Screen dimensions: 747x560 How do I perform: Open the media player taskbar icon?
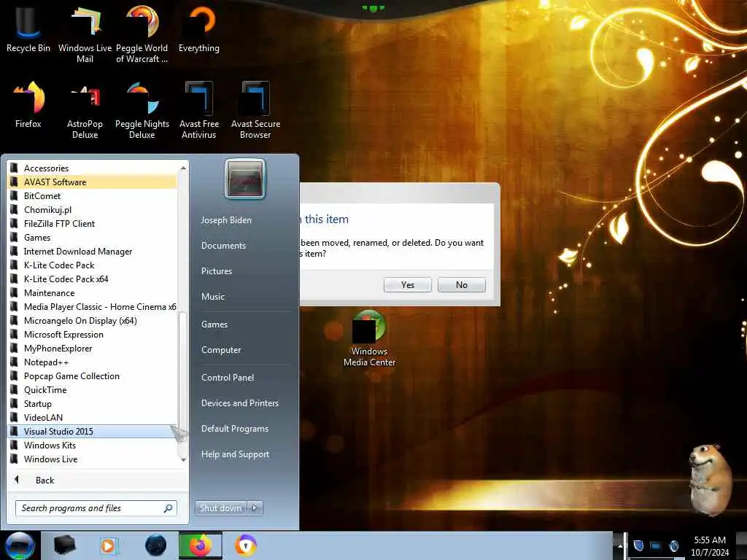pyautogui.click(x=109, y=545)
